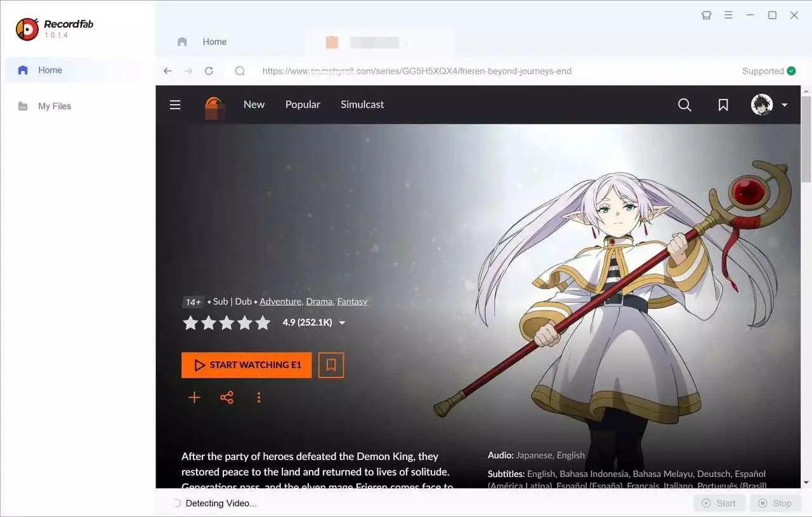The image size is (812, 517).
Task: Click the scrollbar down arrow
Action: 806,483
